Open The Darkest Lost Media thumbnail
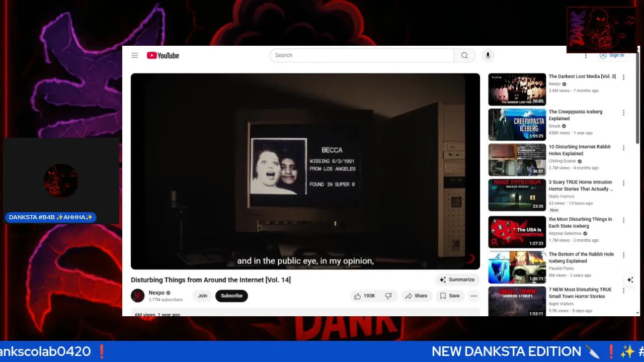 click(517, 89)
